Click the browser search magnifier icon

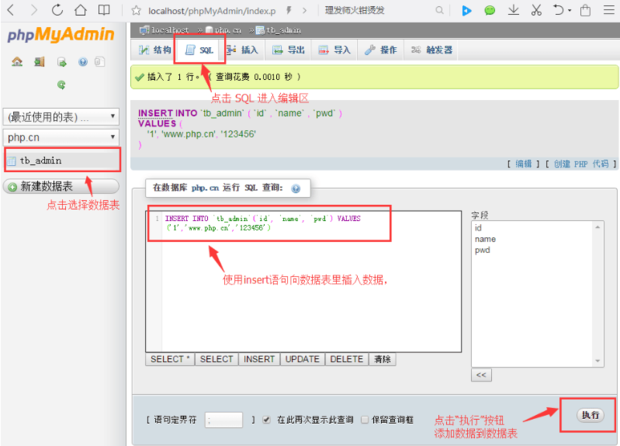tap(439, 10)
